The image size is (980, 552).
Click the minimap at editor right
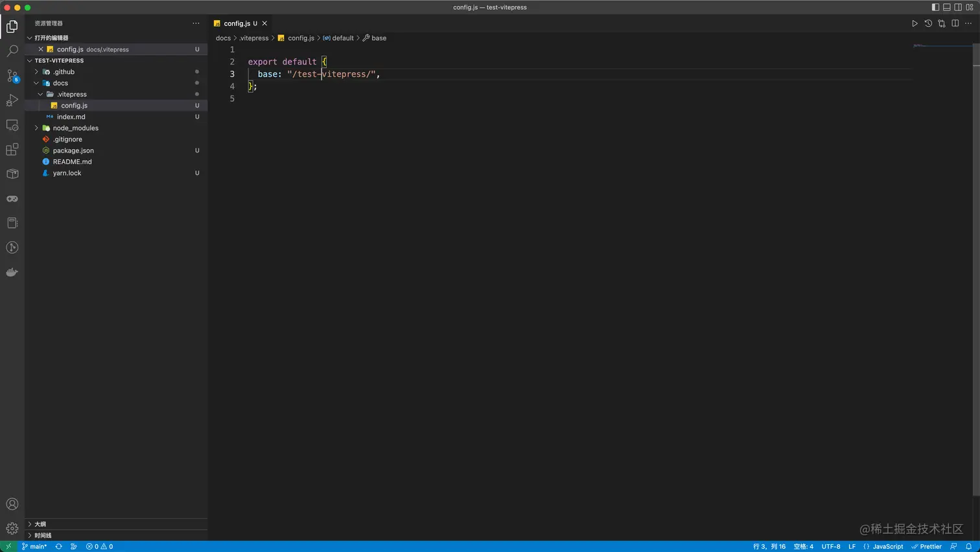click(942, 46)
